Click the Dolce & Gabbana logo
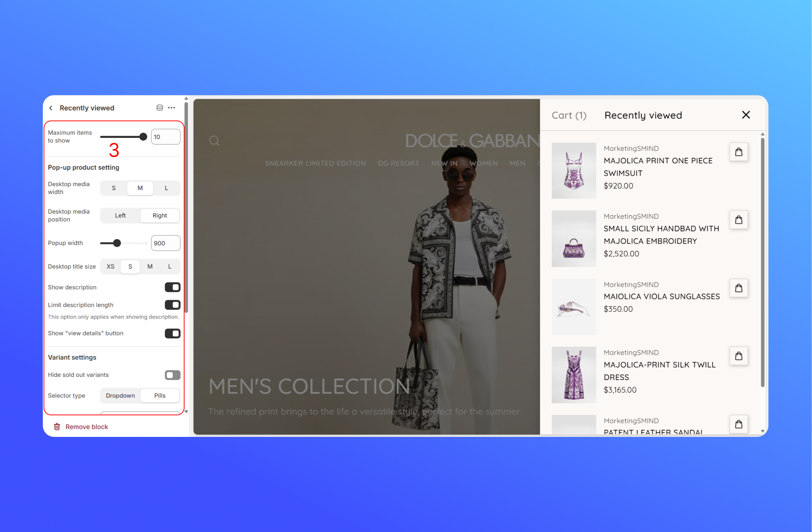812x532 pixels. pos(472,141)
